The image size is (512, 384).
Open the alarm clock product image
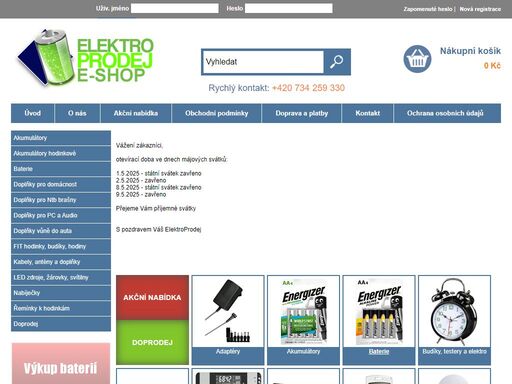[455, 311]
